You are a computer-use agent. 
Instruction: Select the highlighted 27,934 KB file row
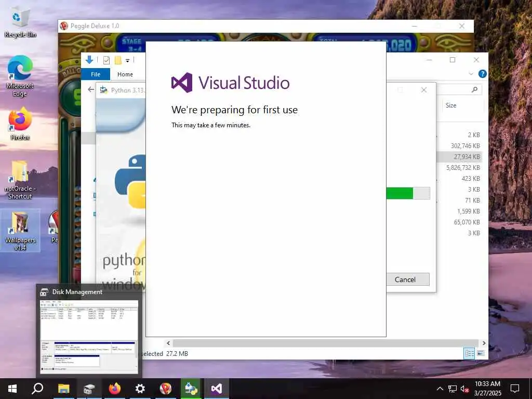point(460,157)
